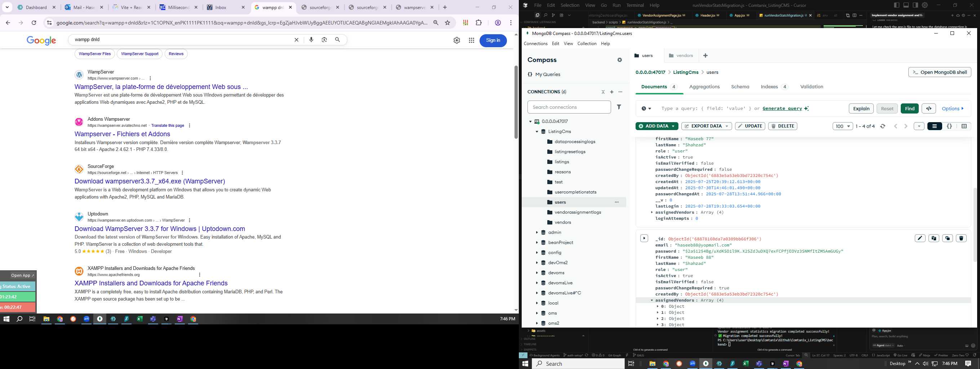Open users collection options ellipsis in sidebar
This screenshot has width=980, height=369.
pos(617,203)
